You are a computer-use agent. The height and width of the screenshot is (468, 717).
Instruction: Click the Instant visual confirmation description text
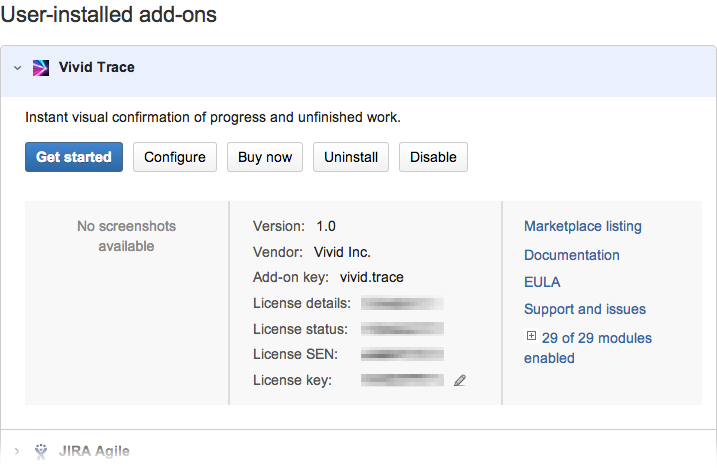coord(213,118)
